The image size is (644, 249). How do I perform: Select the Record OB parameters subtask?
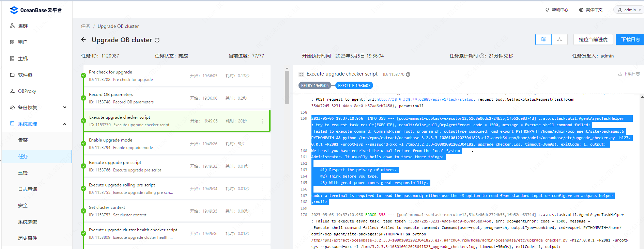(x=177, y=98)
